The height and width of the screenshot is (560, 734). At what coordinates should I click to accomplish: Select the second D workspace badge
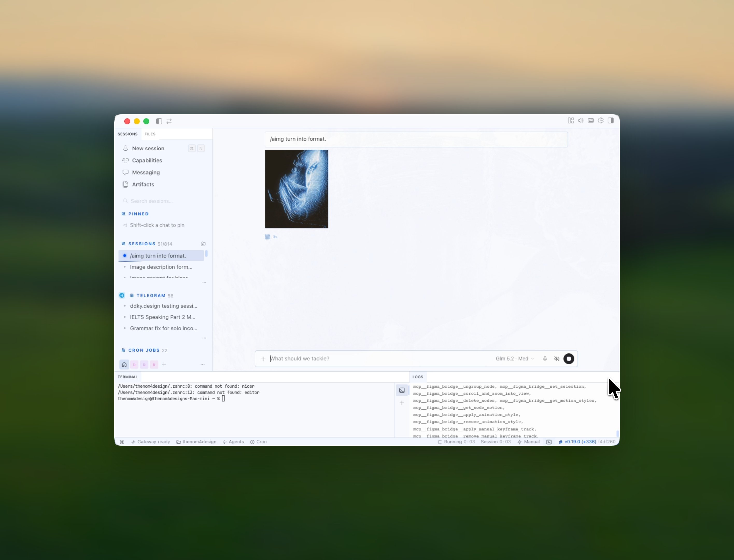[144, 365]
